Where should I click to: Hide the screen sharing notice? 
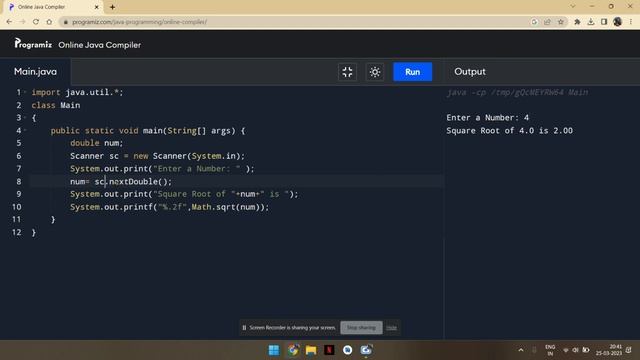(391, 327)
